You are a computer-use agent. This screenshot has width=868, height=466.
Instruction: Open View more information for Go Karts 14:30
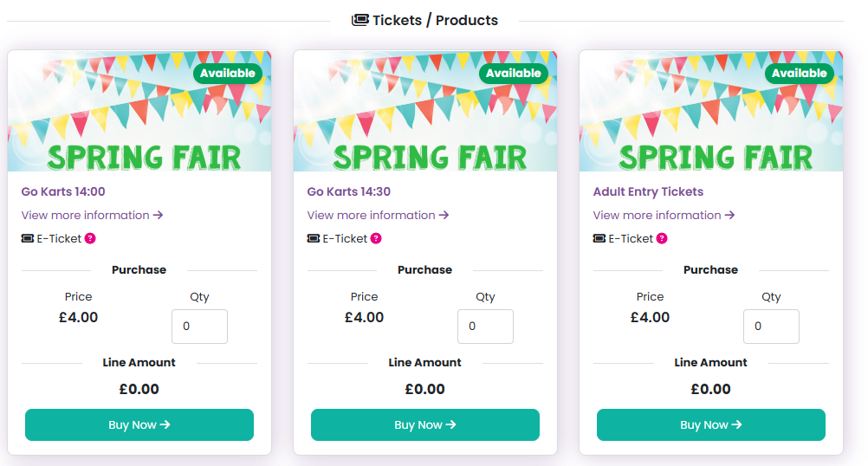tap(378, 215)
